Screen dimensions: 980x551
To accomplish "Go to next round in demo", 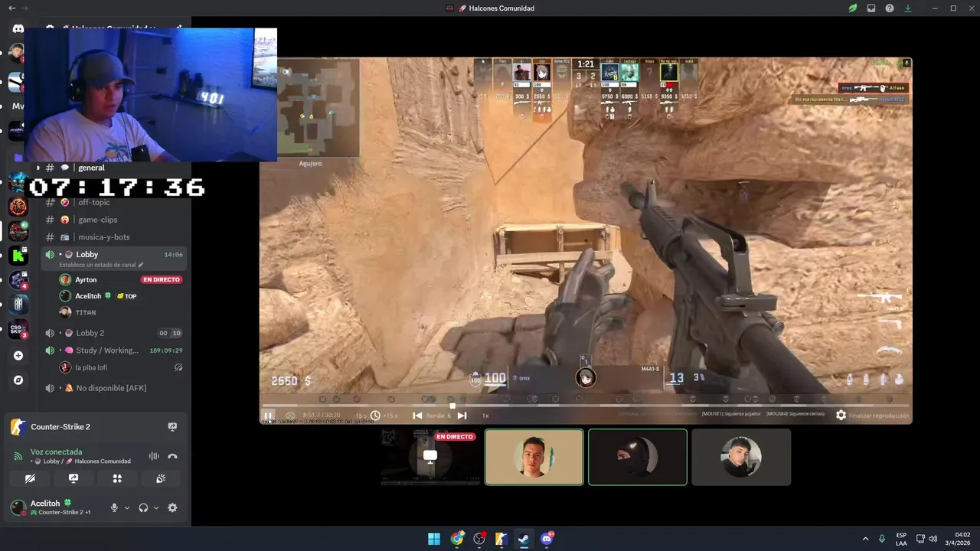I will click(462, 416).
